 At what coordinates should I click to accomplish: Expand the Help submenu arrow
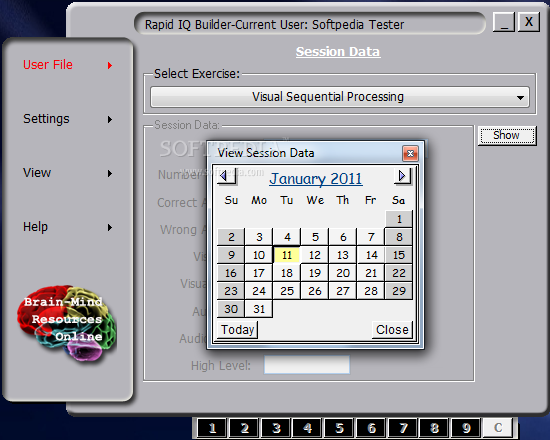click(x=110, y=227)
